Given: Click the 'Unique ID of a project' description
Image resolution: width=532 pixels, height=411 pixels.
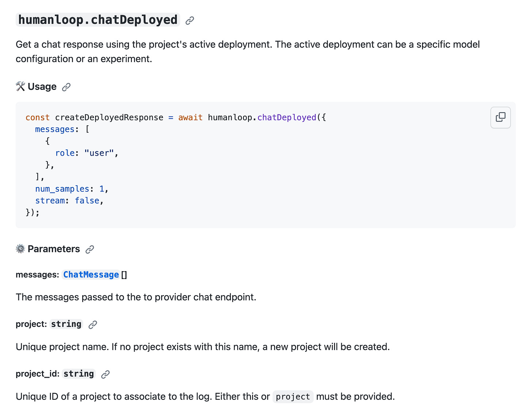Looking at the screenshot, I should pos(205,396).
